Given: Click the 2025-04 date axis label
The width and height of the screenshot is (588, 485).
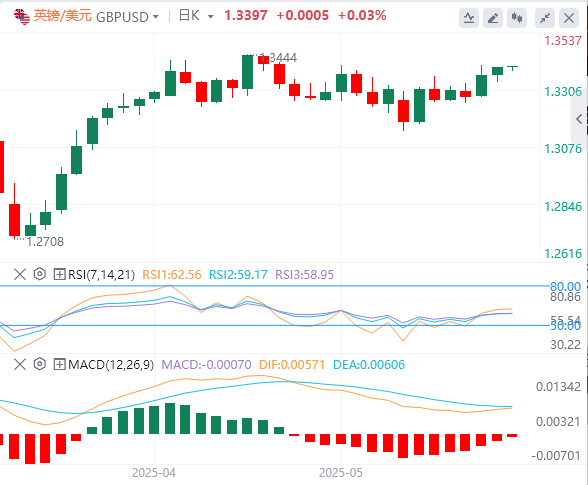Looking at the screenshot, I should click(154, 473).
